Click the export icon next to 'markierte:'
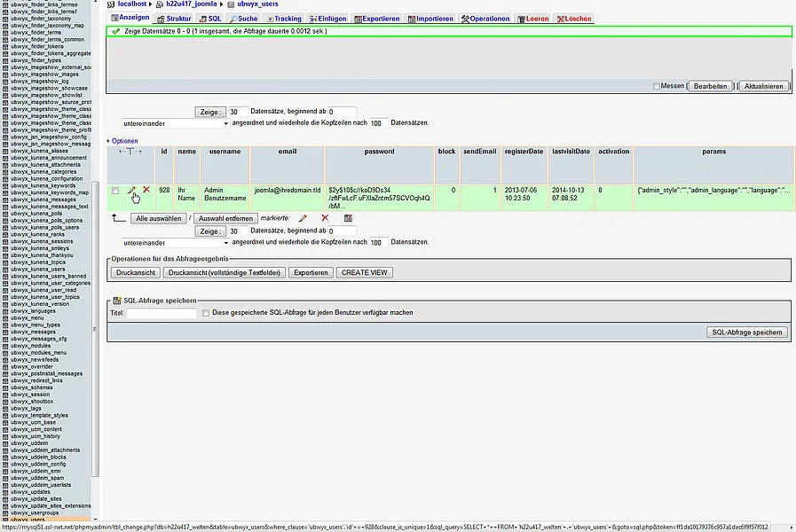Image resolution: width=796 pixels, height=532 pixels. tap(348, 217)
